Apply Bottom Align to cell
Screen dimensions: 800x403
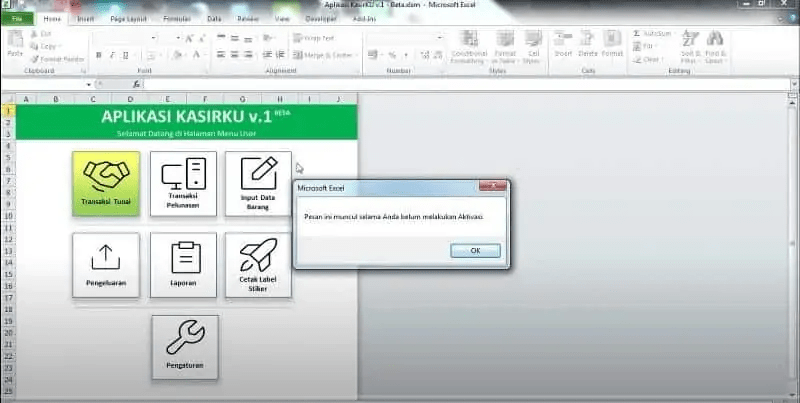(248, 38)
